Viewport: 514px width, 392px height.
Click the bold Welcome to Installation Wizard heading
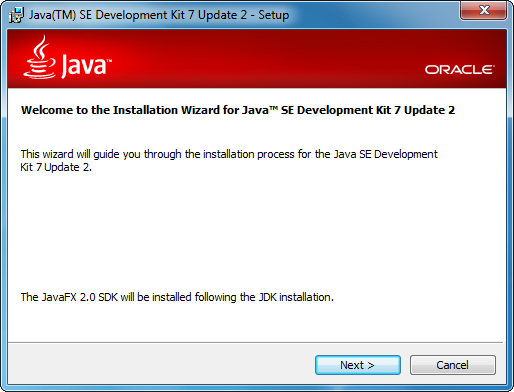pos(238,110)
